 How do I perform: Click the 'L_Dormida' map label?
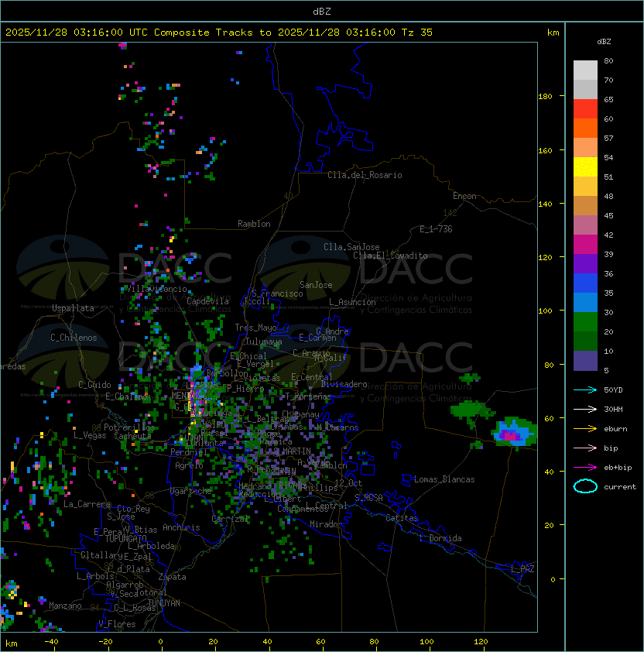pos(440,538)
